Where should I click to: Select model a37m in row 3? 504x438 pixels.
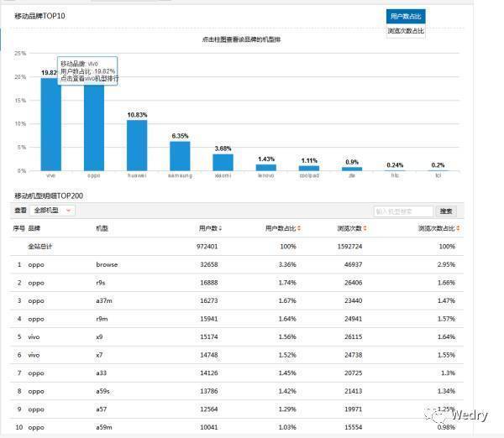point(104,301)
